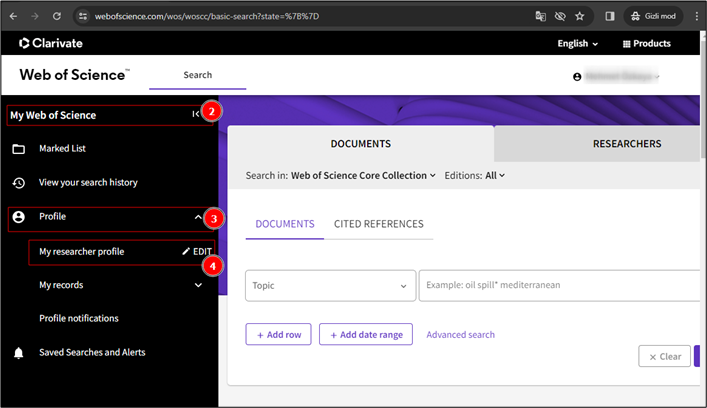
Task: Open Saved Searches and Alerts
Action: tap(92, 352)
